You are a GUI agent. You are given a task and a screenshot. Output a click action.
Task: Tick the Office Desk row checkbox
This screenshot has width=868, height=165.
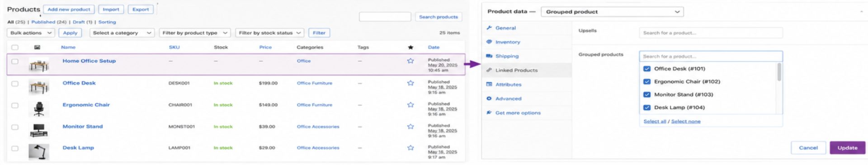[15, 84]
